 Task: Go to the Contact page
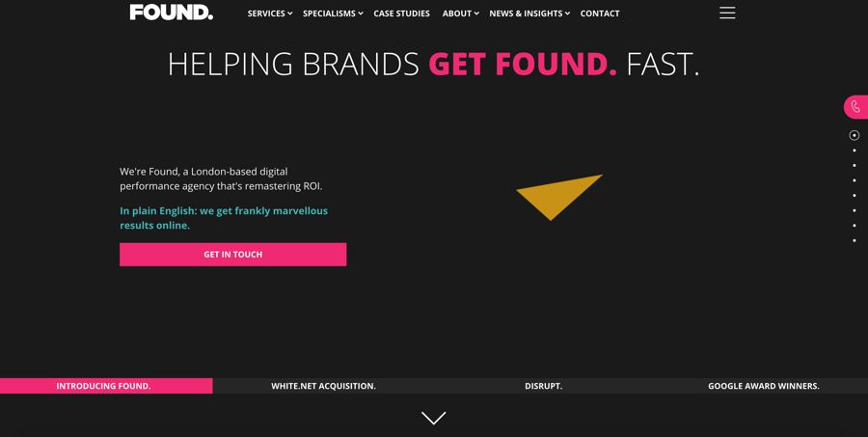point(600,14)
